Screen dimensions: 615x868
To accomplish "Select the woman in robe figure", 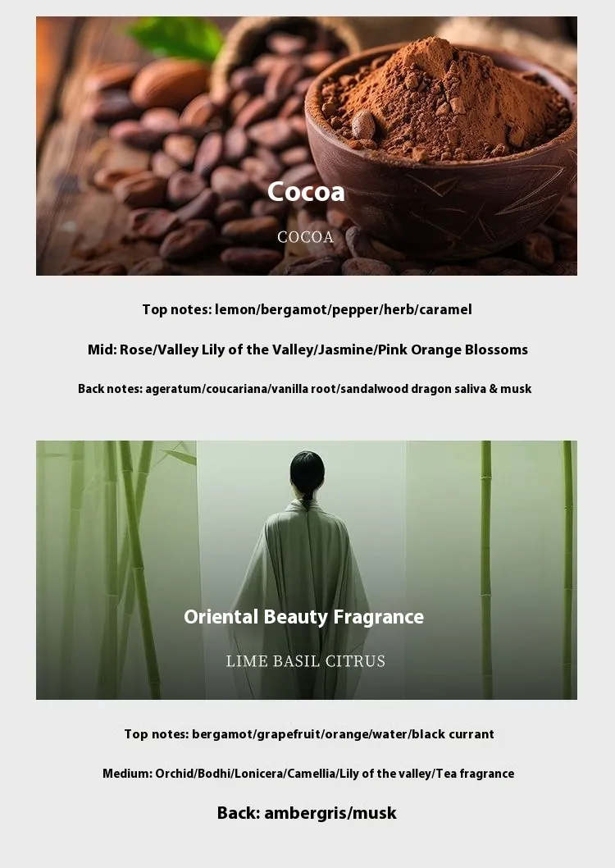I will 300,576.
